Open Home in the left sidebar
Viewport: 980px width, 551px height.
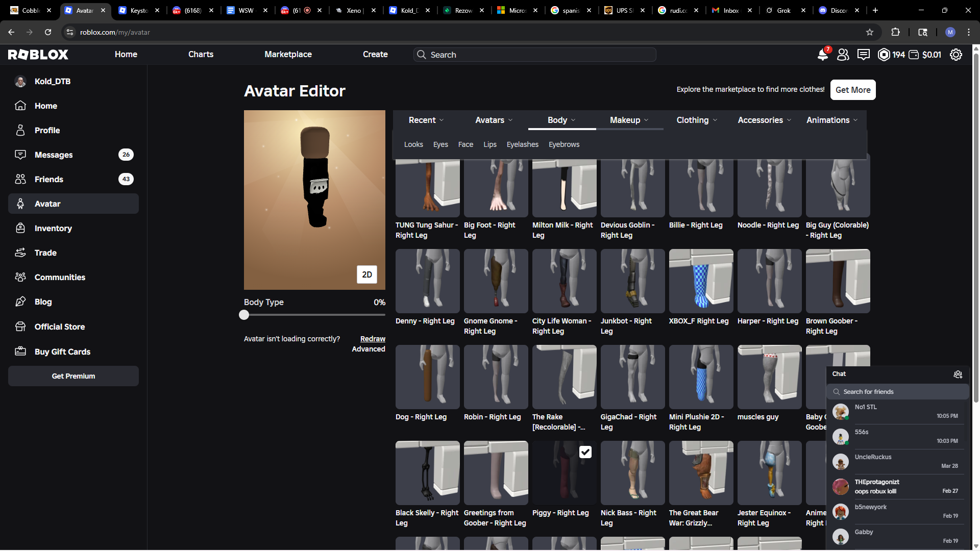click(73, 106)
